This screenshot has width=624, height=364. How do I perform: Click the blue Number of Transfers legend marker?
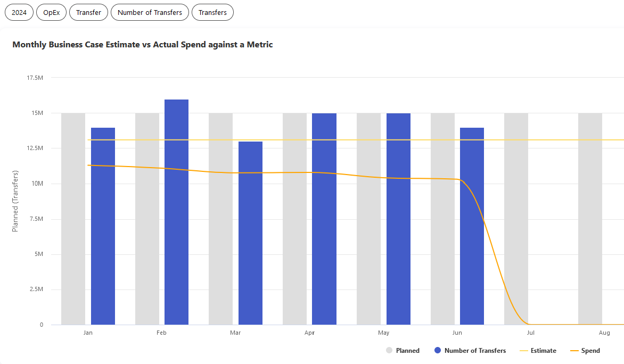[x=437, y=350]
